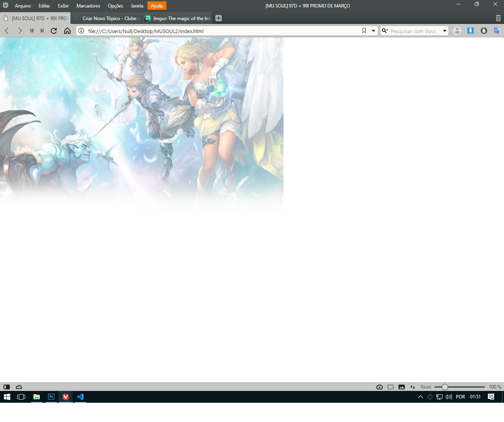The width and height of the screenshot is (504, 422).
Task: Open the Exibir menu
Action: click(63, 6)
